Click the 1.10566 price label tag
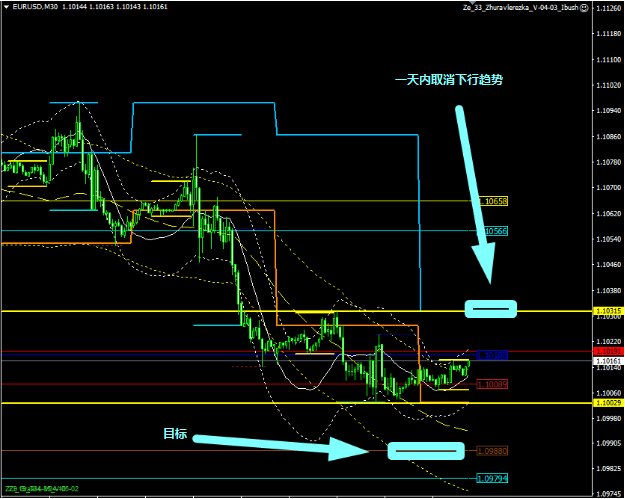 pos(495,230)
